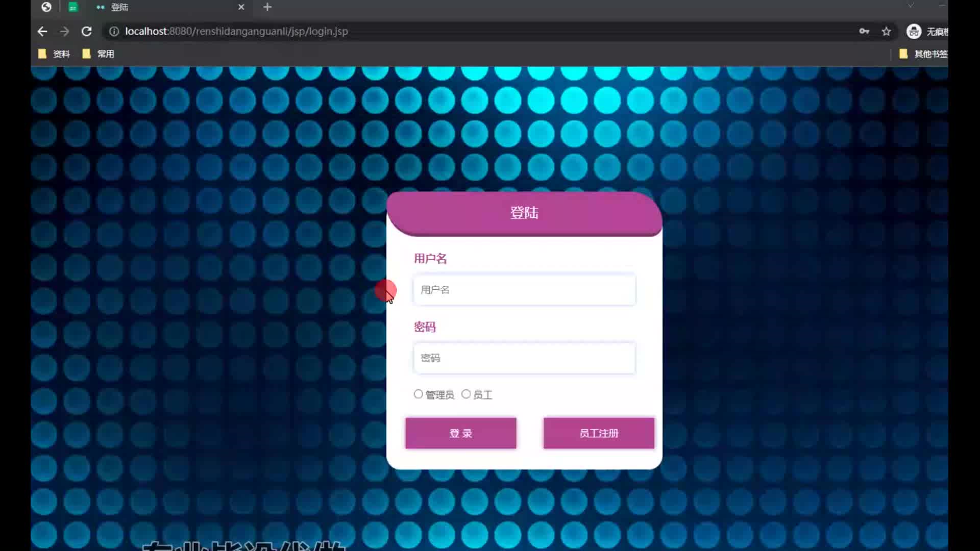
Task: Click the browser back arrow
Action: coord(42,32)
